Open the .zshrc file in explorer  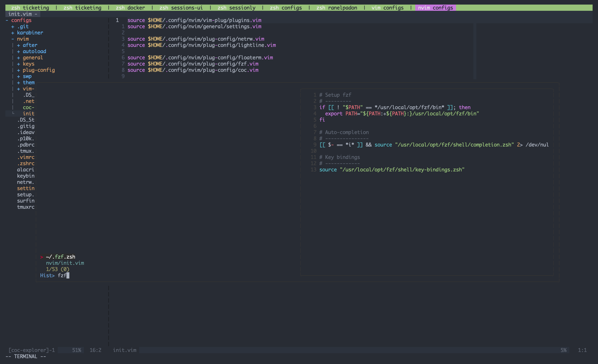26,164
